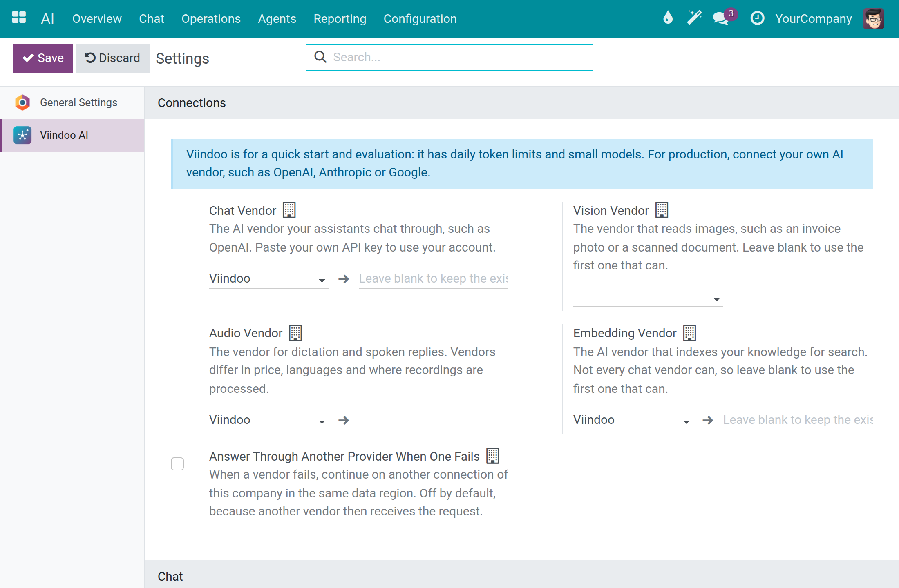899x588 pixels.
Task: Click the Viindoo AI sidebar icon
Action: coord(22,135)
